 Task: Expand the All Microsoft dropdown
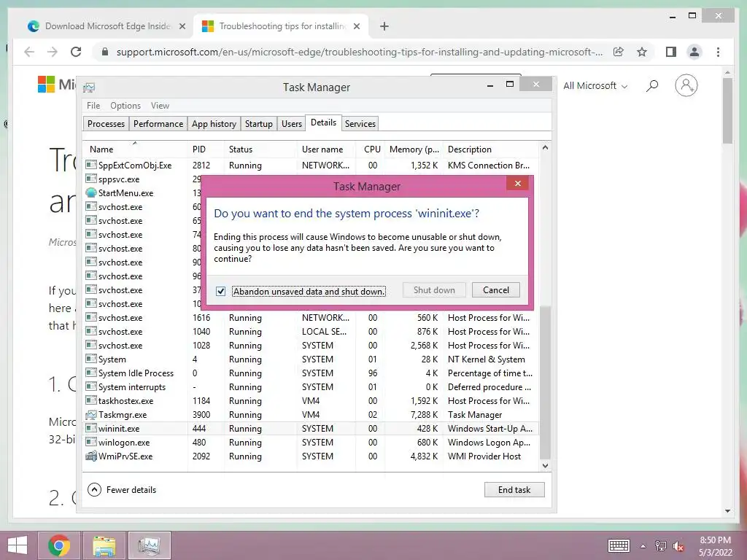tap(595, 86)
